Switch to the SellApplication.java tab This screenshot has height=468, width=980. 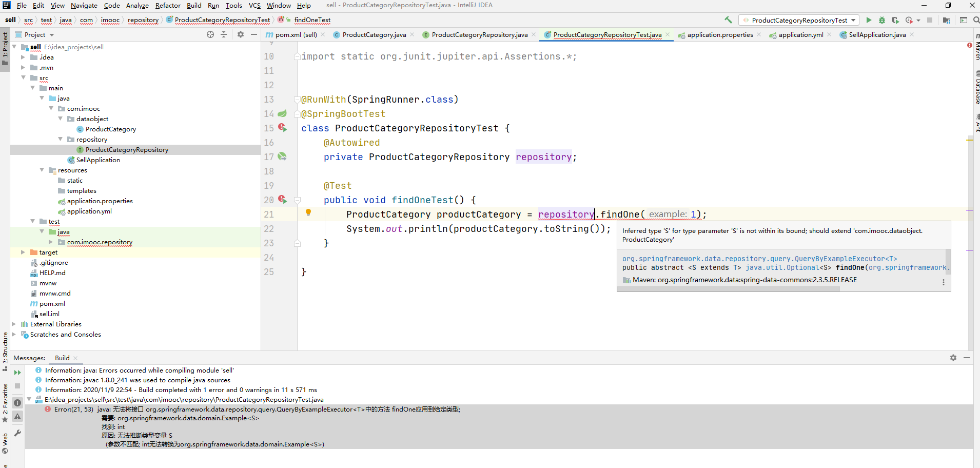tap(877, 34)
